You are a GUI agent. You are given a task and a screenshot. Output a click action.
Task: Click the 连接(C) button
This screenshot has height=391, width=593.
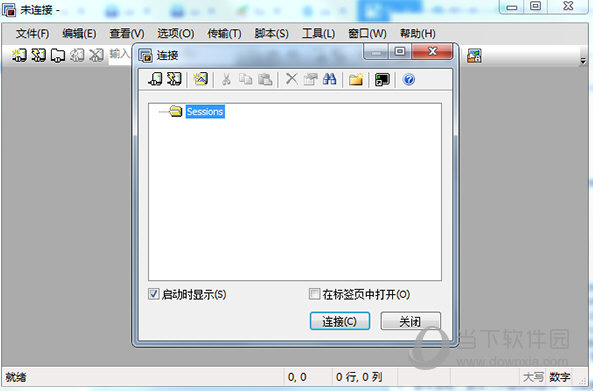click(340, 321)
